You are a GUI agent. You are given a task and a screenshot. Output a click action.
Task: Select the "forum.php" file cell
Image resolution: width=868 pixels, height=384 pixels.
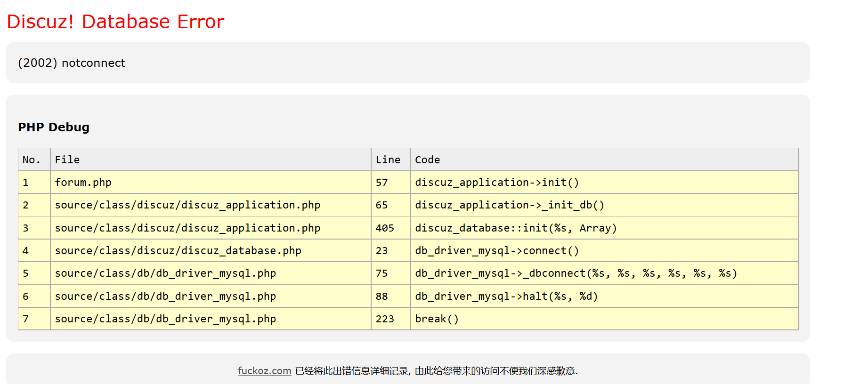[211, 183]
